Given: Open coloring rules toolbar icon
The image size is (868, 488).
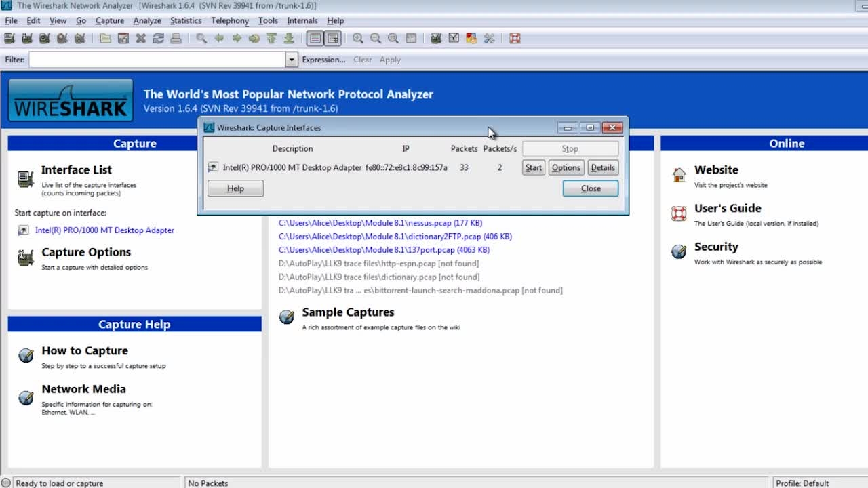Looking at the screenshot, I should [x=472, y=39].
